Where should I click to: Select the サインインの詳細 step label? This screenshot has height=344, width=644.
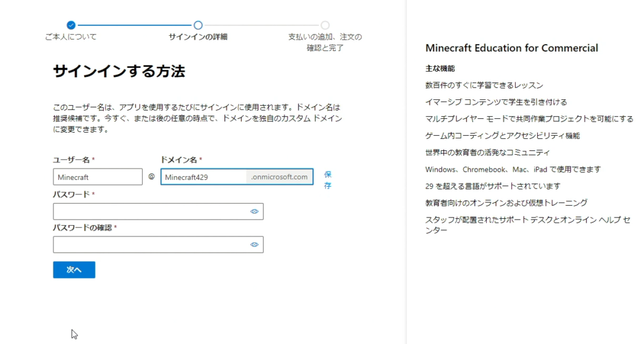click(198, 37)
